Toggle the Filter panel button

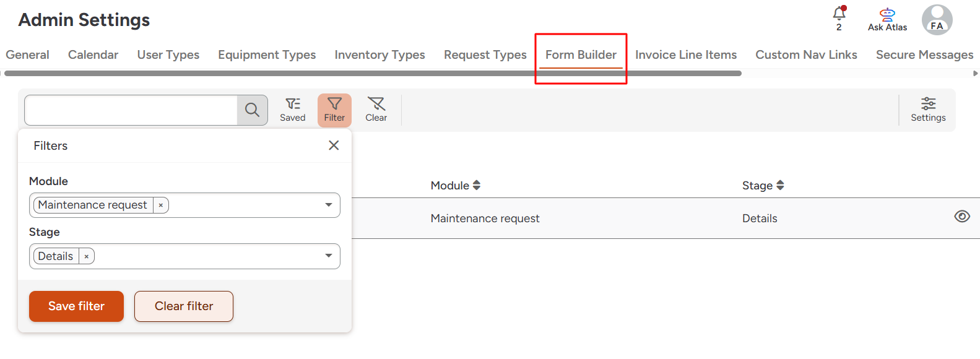point(334,110)
